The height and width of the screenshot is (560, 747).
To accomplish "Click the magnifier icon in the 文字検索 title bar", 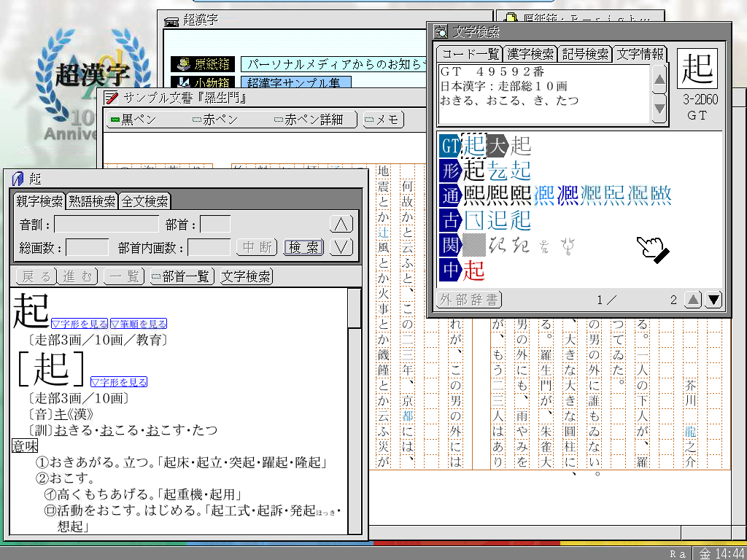I will (x=441, y=31).
